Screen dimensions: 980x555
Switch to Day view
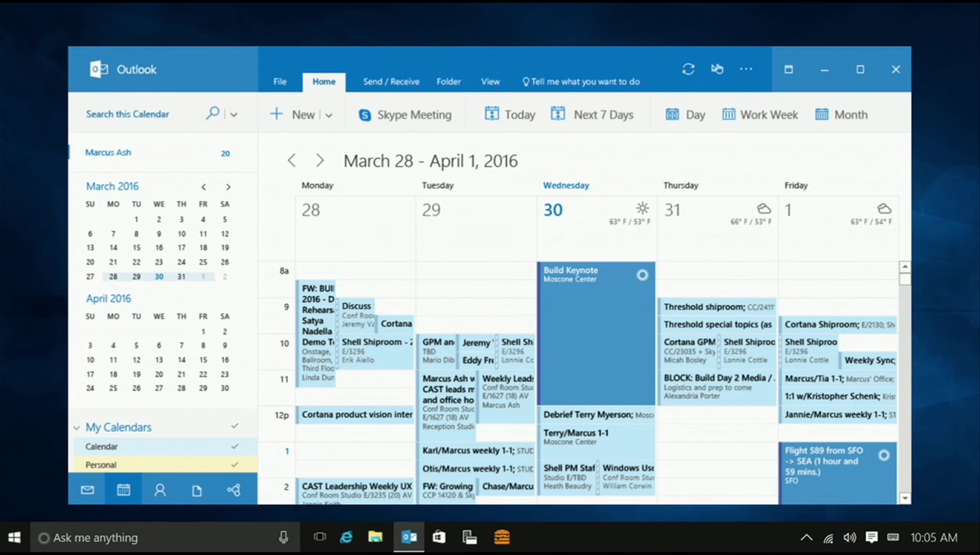(x=685, y=114)
